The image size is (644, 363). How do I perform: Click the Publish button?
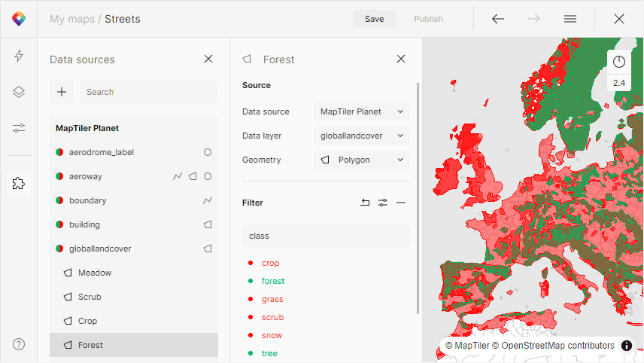(x=428, y=19)
